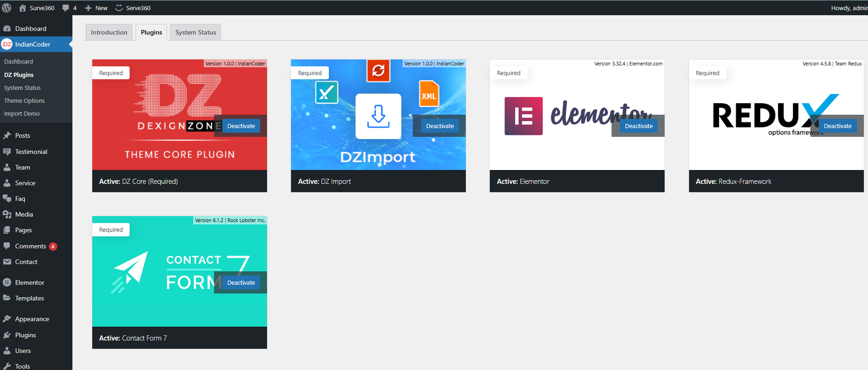
Task: Click the Elementor icon in sidebar
Action: [7, 282]
